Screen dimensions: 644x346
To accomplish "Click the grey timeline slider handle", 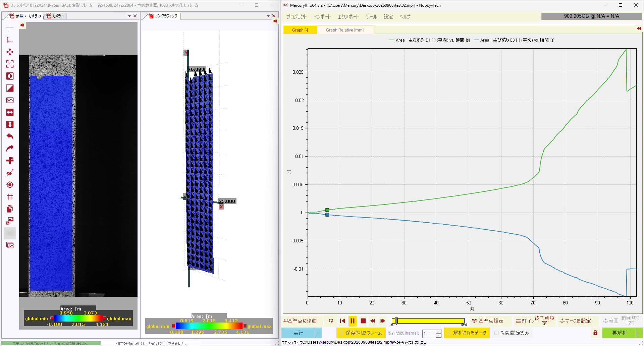I will [396, 321].
